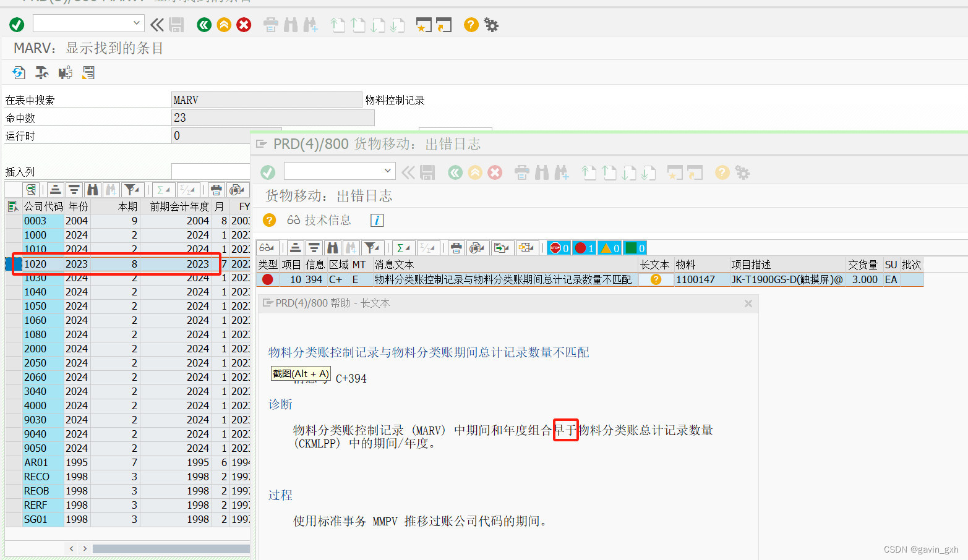Sort descending in the error log grid
The height and width of the screenshot is (560, 968).
314,247
